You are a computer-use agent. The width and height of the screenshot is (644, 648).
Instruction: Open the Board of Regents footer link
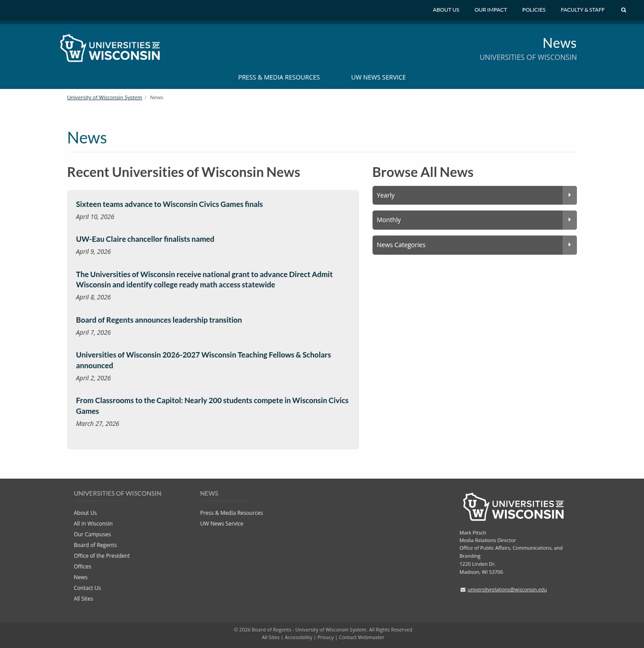pos(95,545)
